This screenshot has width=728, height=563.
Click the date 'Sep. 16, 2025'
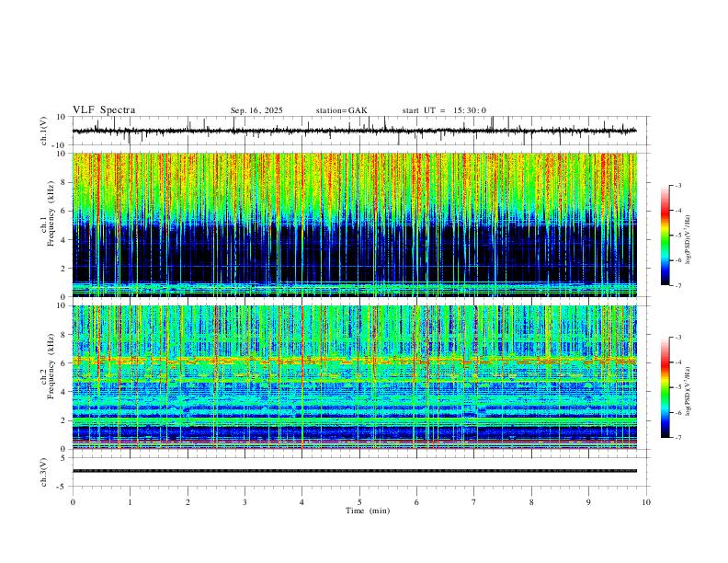(x=256, y=110)
